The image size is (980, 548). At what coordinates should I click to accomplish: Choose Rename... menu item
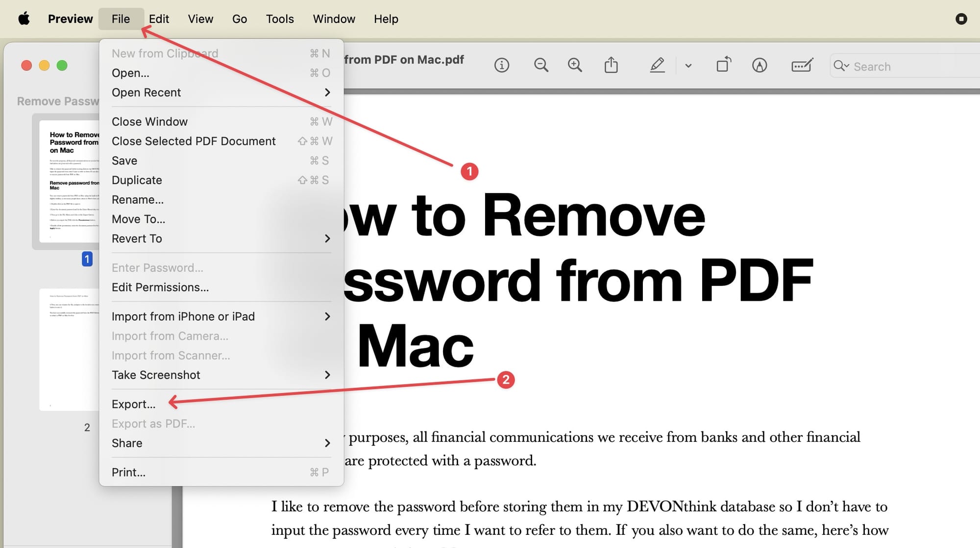[x=221, y=200]
